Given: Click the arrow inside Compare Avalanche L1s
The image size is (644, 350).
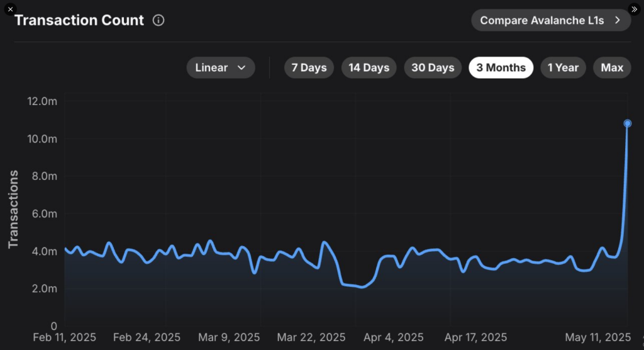Looking at the screenshot, I should [618, 20].
